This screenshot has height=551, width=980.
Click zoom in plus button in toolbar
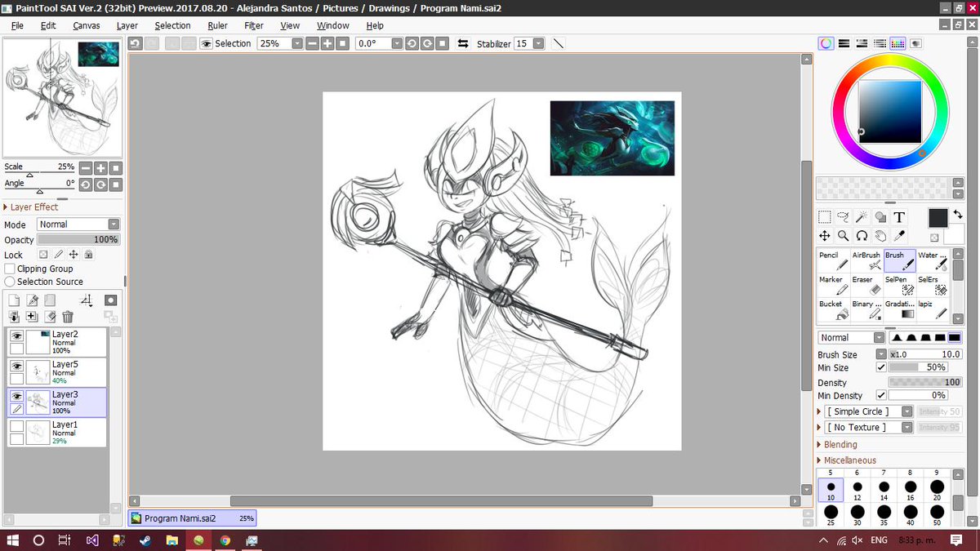pos(327,43)
